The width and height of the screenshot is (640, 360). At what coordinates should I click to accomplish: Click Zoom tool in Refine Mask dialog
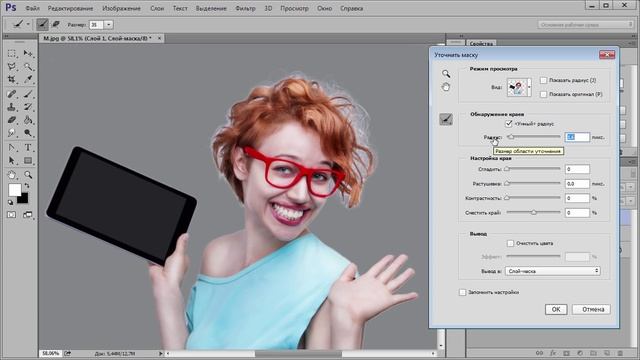446,73
